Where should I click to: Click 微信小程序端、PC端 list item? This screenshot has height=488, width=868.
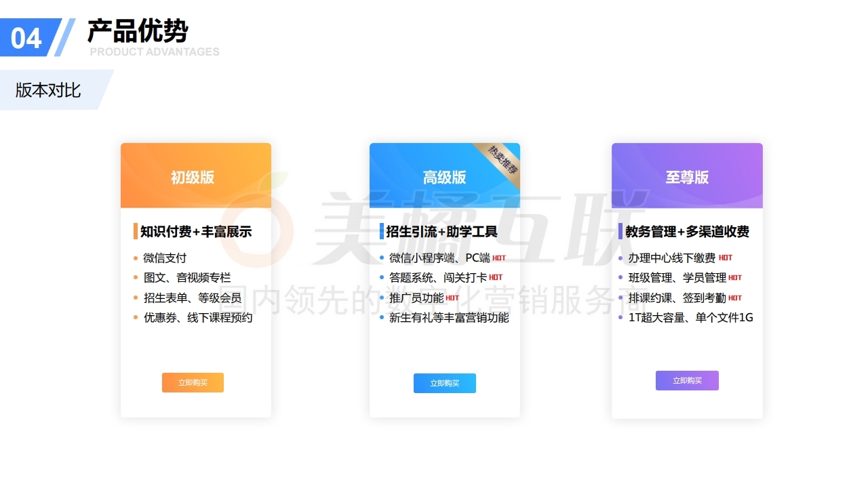(439, 258)
